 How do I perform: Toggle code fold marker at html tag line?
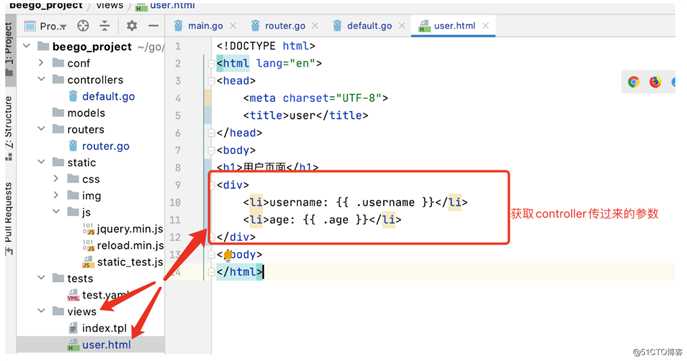pos(211,64)
